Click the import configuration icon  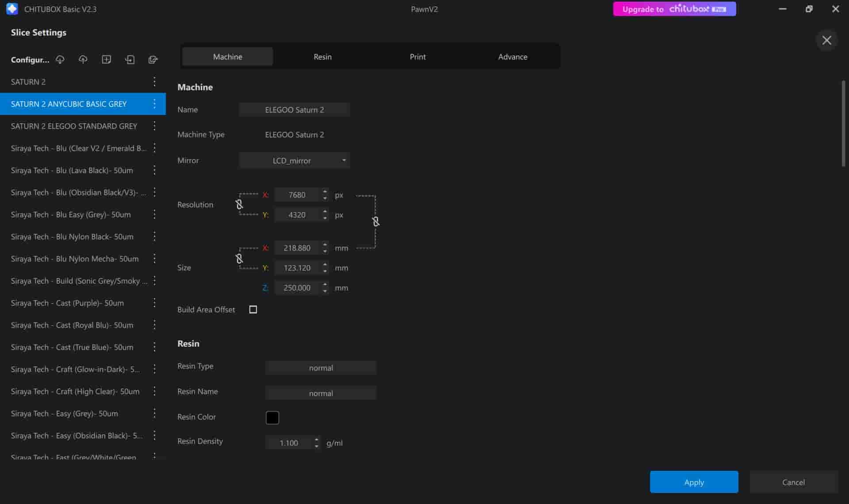point(130,59)
